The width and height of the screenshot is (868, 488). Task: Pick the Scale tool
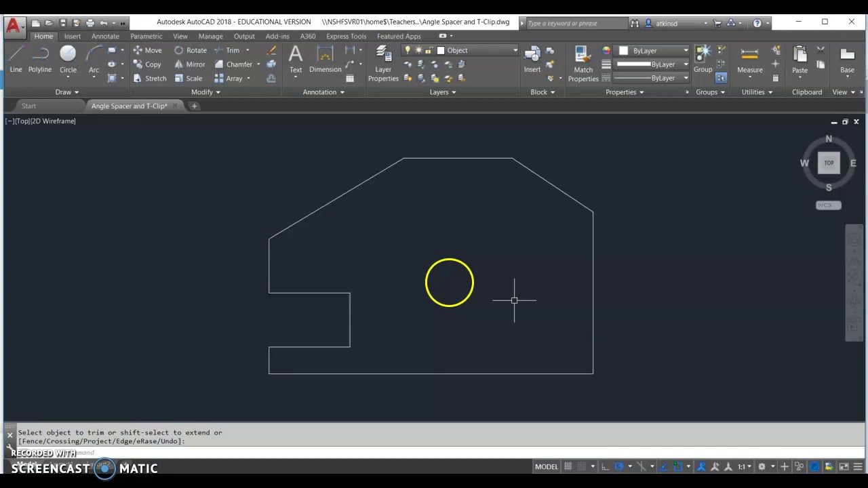pos(188,79)
